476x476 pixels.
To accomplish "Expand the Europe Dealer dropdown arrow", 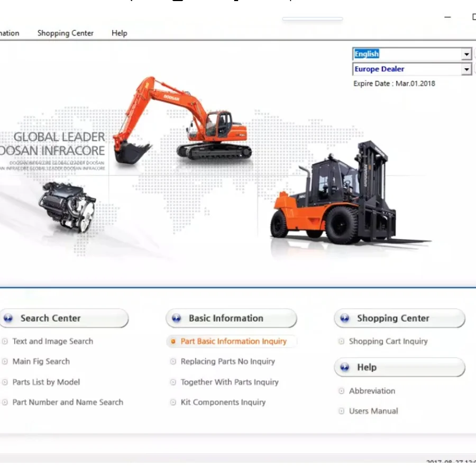I will pyautogui.click(x=466, y=69).
